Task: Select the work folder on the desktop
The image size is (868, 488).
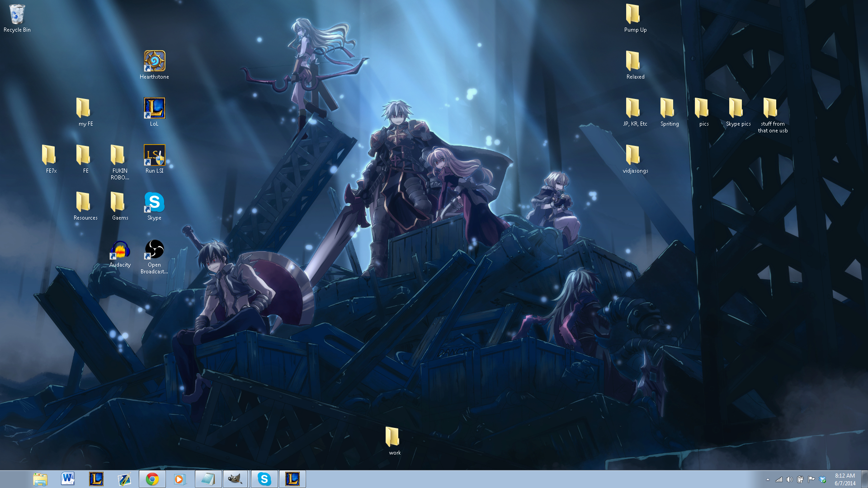Action: click(x=392, y=437)
